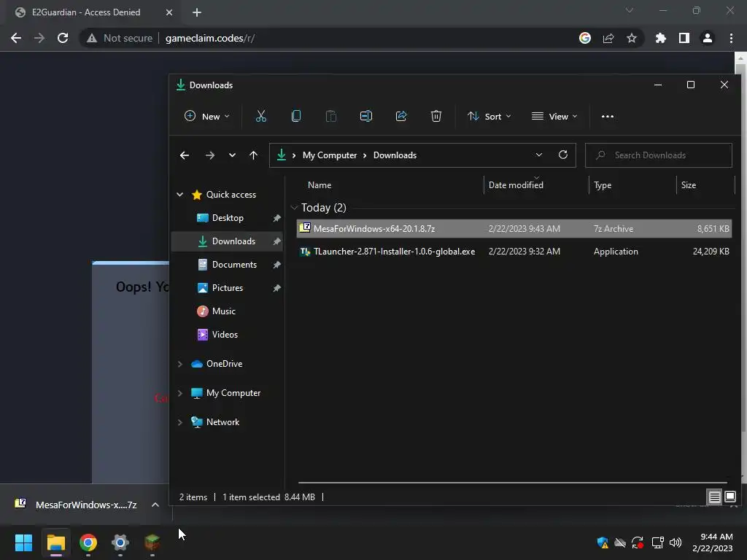Click the Delete trash can icon
This screenshot has height=560, width=747.
436,116
